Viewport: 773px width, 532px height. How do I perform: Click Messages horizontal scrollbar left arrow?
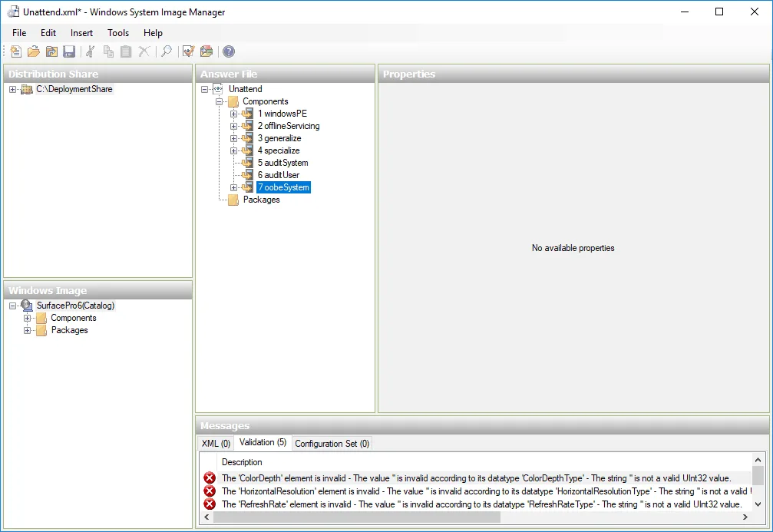click(x=206, y=517)
